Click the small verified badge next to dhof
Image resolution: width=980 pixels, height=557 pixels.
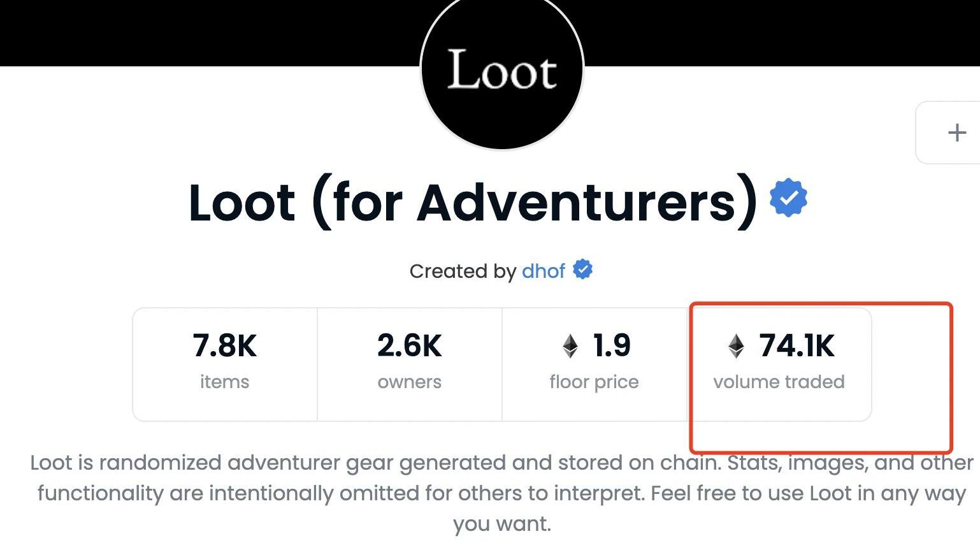(582, 270)
